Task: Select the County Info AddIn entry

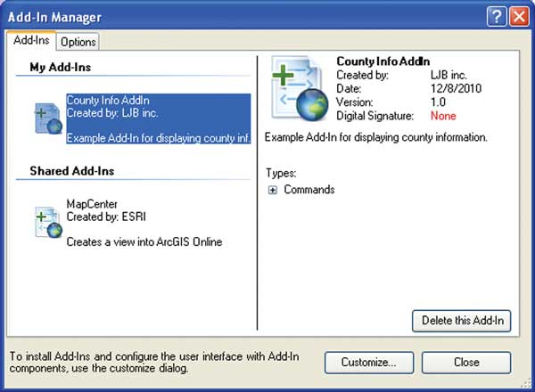Action: click(159, 119)
